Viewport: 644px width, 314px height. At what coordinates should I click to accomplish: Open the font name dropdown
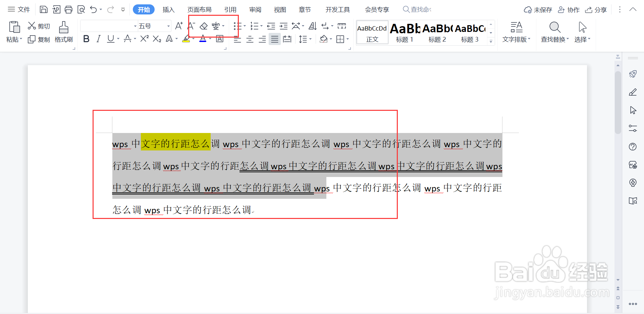[135, 26]
